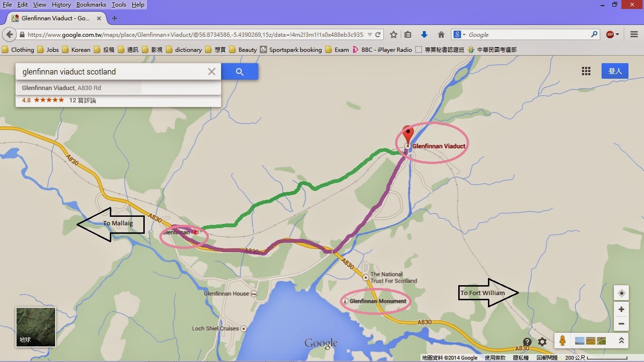Image resolution: width=644 pixels, height=362 pixels.
Task: Show my location on the map
Action: (621, 293)
